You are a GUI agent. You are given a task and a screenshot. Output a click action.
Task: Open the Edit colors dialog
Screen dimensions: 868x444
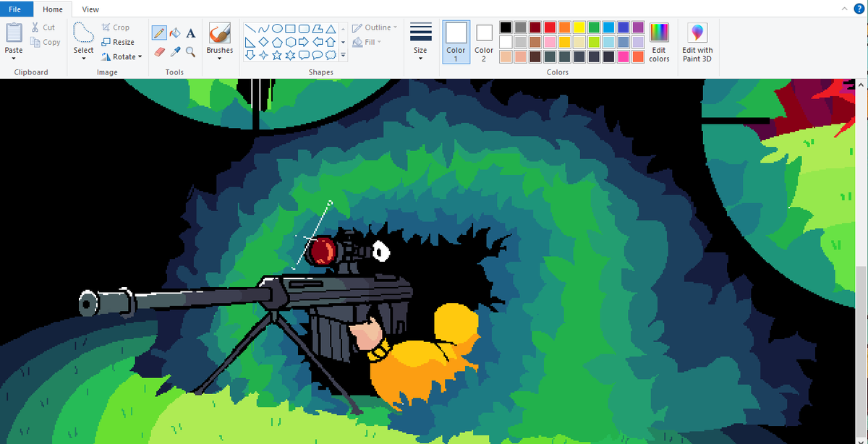659,42
